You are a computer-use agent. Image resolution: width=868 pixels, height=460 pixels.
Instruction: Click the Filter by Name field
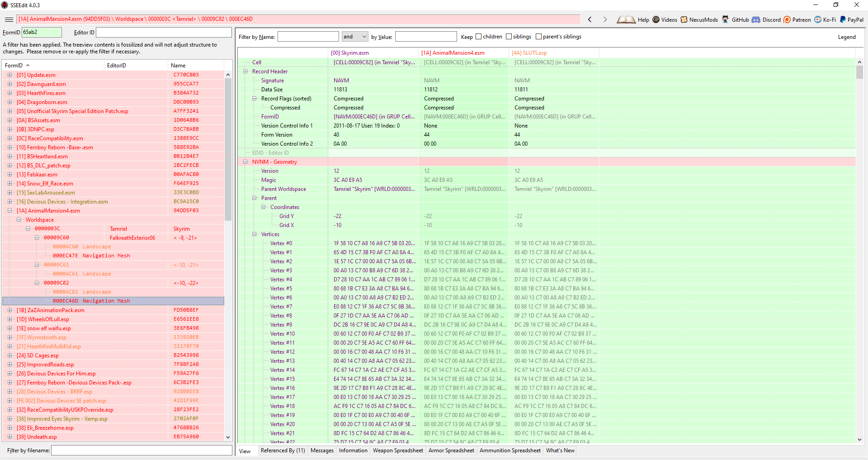tap(308, 37)
